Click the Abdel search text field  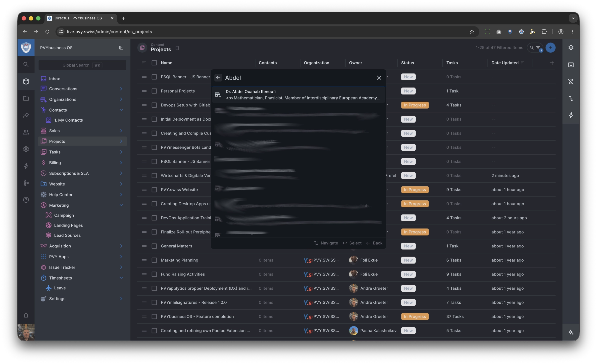(x=298, y=78)
